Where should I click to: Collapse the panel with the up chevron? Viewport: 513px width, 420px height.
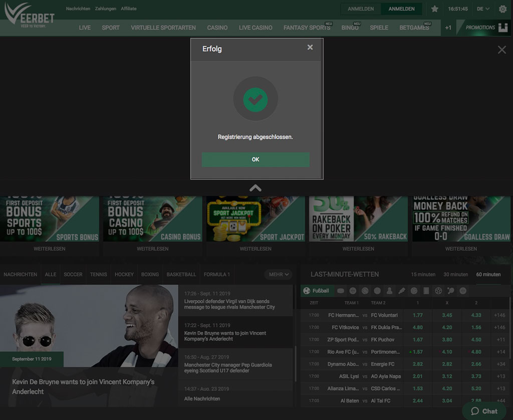point(255,188)
